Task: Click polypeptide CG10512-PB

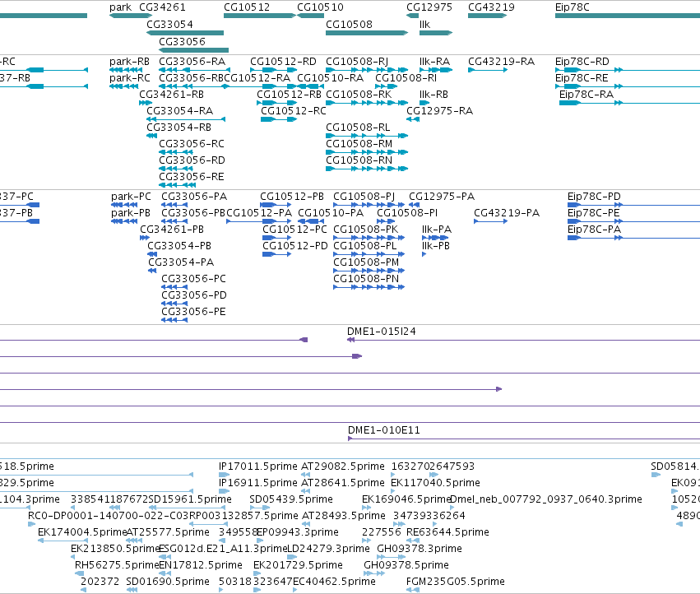Action: (292, 197)
